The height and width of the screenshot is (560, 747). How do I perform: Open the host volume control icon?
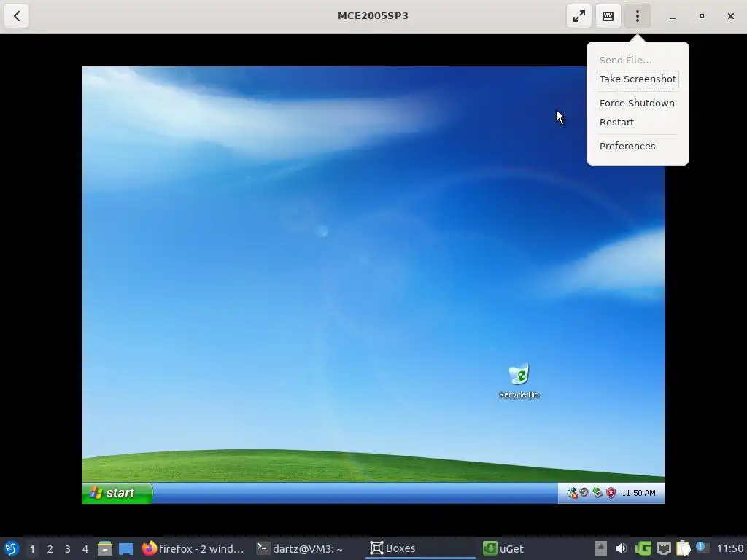[622, 548]
